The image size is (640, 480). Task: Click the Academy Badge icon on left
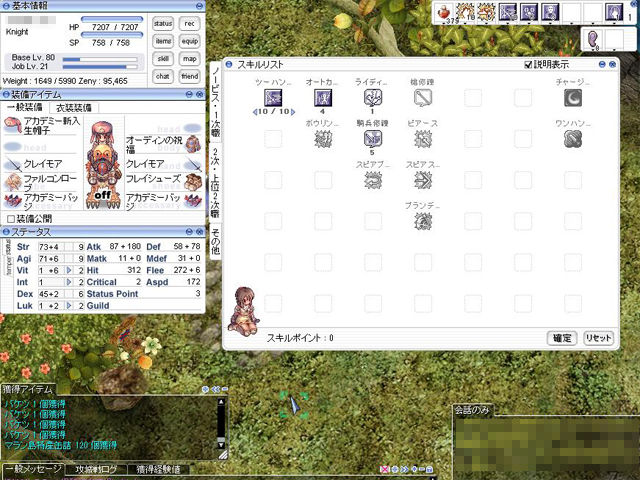click(13, 200)
